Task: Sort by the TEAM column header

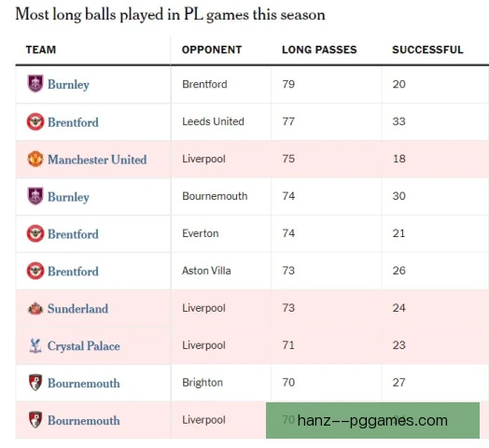Action: [x=41, y=49]
